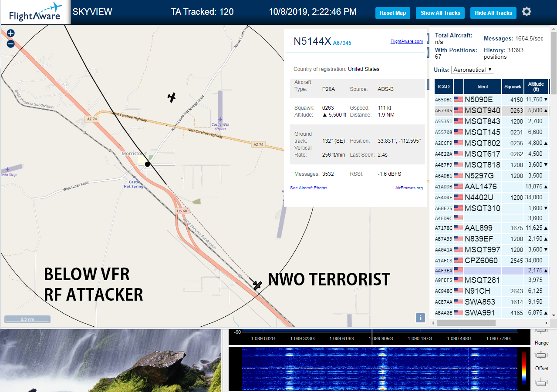
Task: Select the CPZ6060 row
Action: coord(492,261)
